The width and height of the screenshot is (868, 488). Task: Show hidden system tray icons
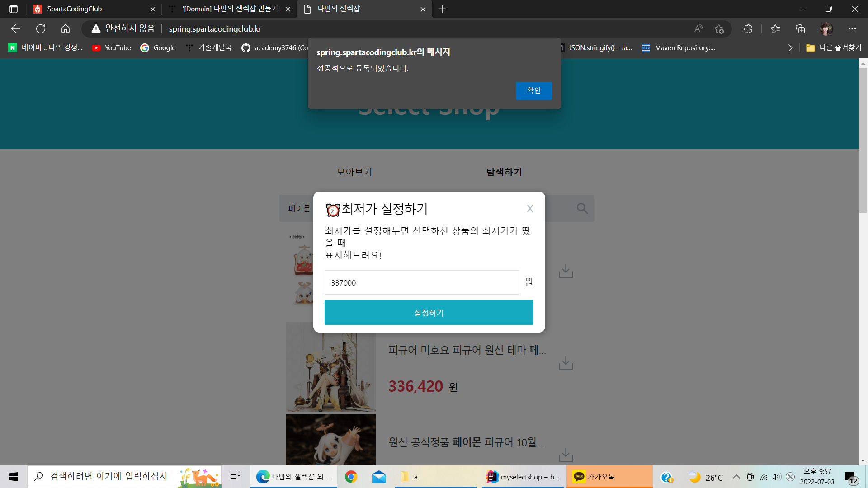coord(736,477)
